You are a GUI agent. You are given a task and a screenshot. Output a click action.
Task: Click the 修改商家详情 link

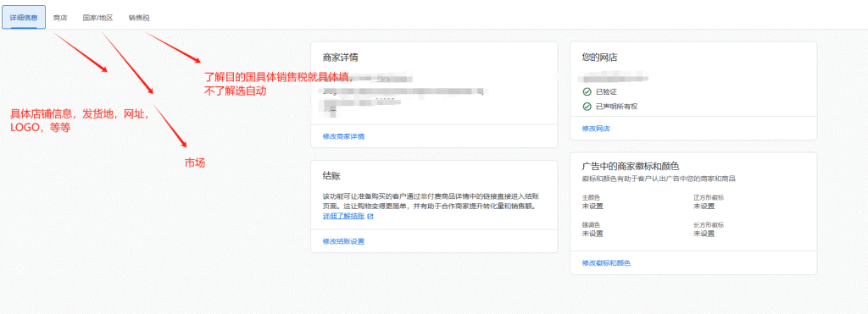[343, 136]
